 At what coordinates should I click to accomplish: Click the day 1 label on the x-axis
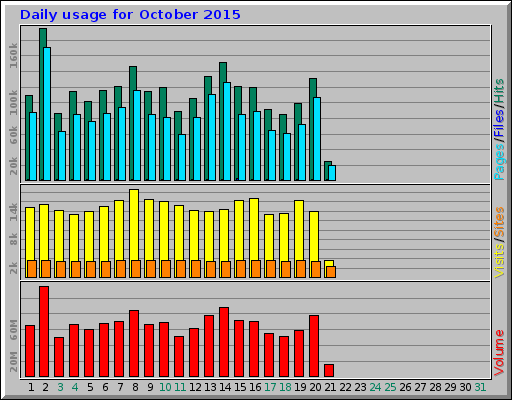pos(31,387)
